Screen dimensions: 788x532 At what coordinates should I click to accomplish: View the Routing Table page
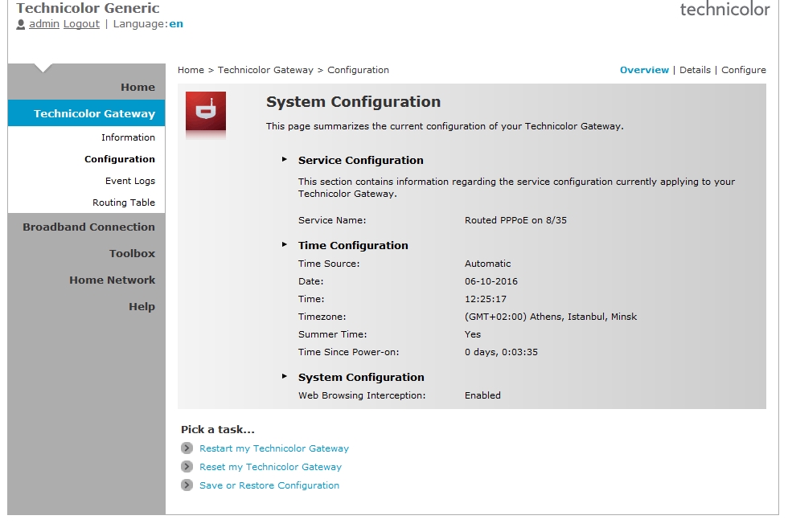124,203
